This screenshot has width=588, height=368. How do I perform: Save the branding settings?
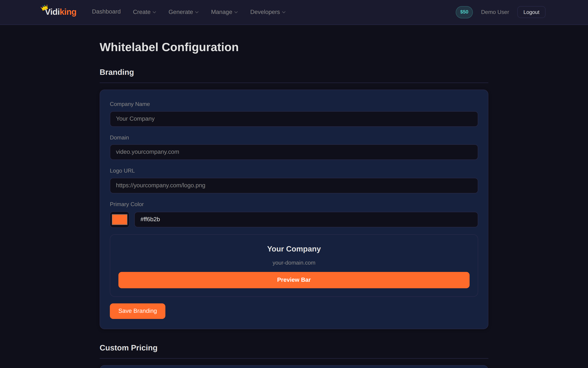138,311
